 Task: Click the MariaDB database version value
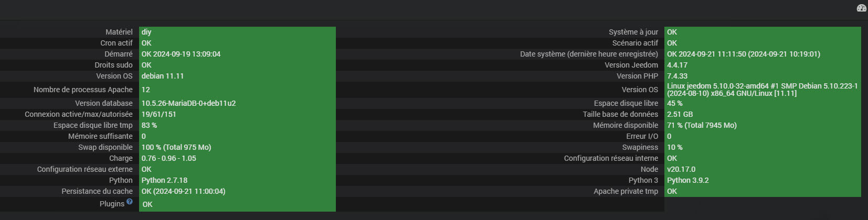[188, 103]
